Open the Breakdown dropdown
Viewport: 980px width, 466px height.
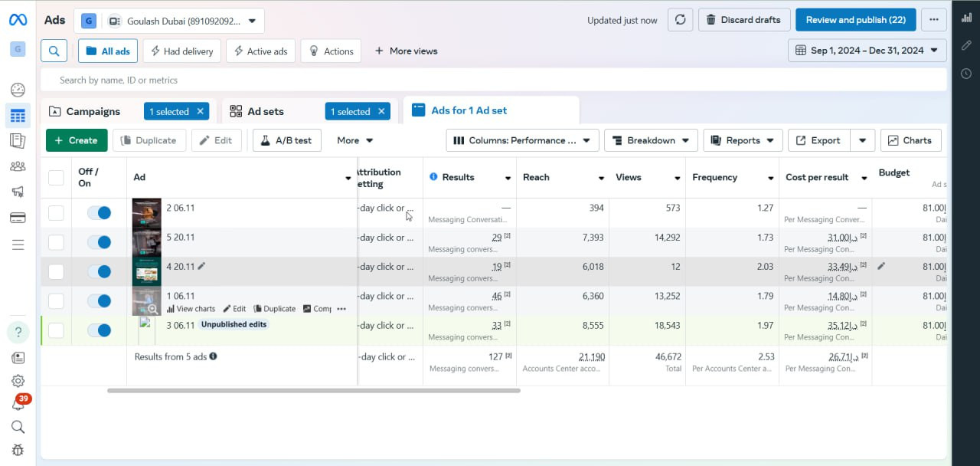coord(651,140)
